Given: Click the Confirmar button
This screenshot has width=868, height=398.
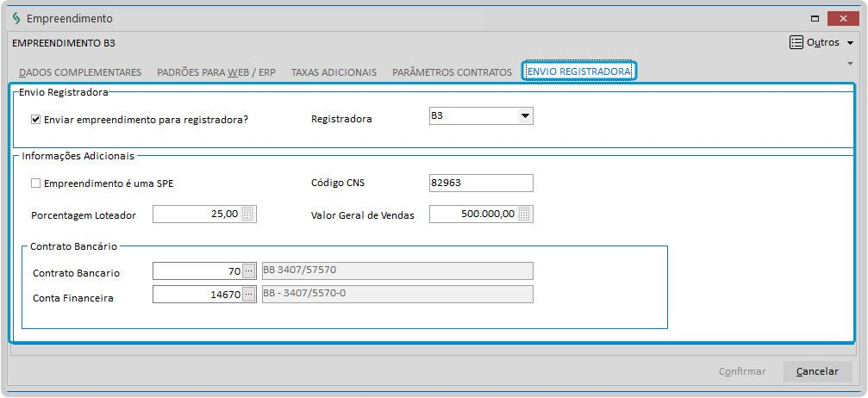Looking at the screenshot, I should (742, 371).
